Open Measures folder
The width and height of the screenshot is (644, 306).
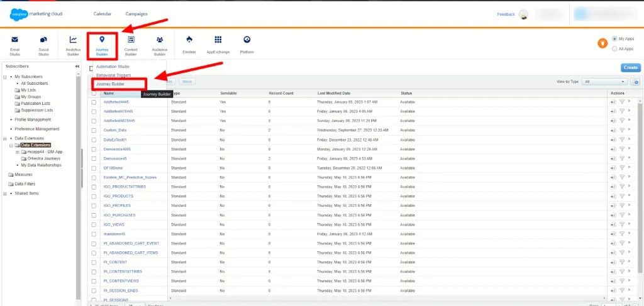(x=20, y=174)
